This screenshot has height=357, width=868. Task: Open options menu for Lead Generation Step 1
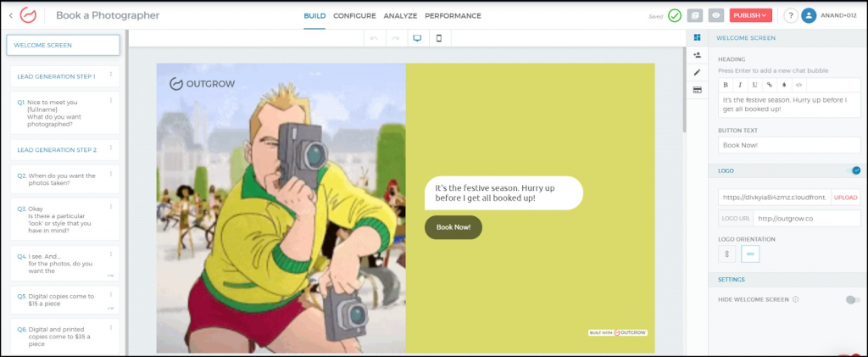coord(111,75)
